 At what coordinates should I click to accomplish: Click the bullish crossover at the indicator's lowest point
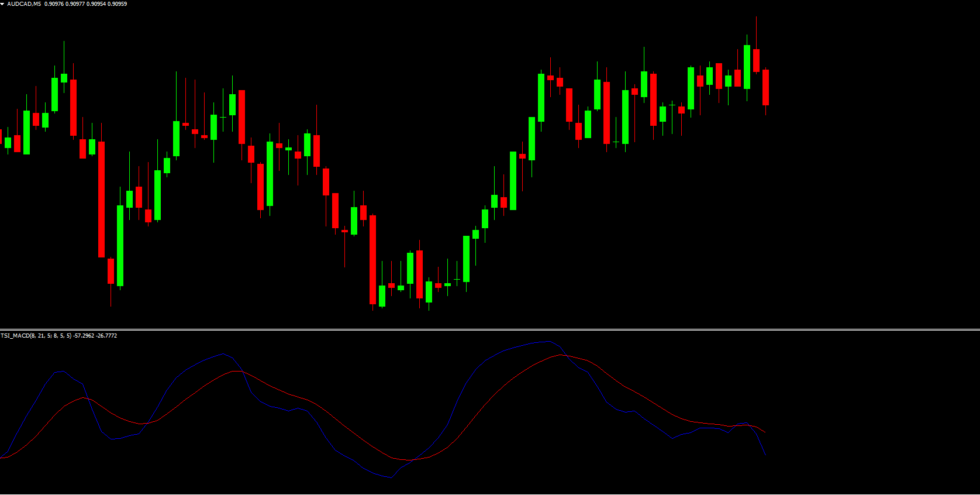point(412,460)
